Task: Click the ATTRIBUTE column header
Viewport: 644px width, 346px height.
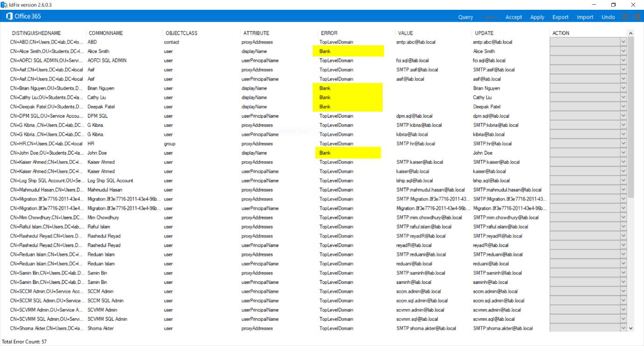Action: [256, 33]
